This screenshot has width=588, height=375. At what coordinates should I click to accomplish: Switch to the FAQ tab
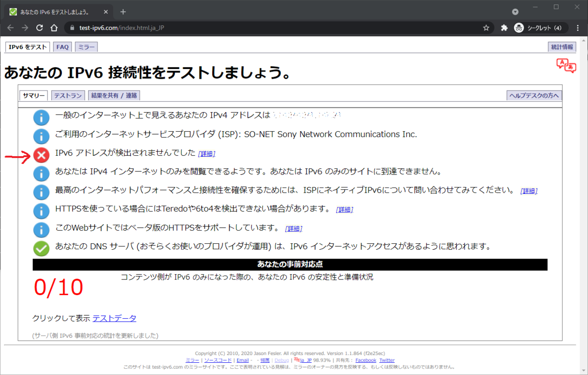click(x=62, y=47)
